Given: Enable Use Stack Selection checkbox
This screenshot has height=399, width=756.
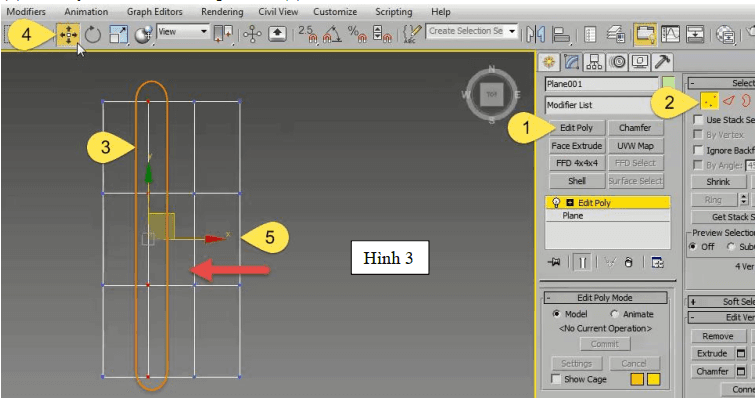Looking at the screenshot, I should [698, 120].
